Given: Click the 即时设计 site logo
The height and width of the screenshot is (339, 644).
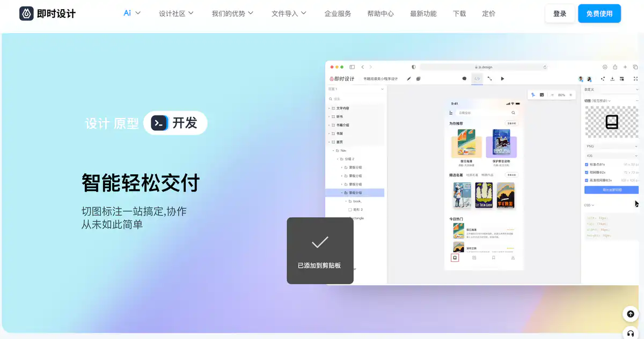Looking at the screenshot, I should pyautogui.click(x=47, y=13).
